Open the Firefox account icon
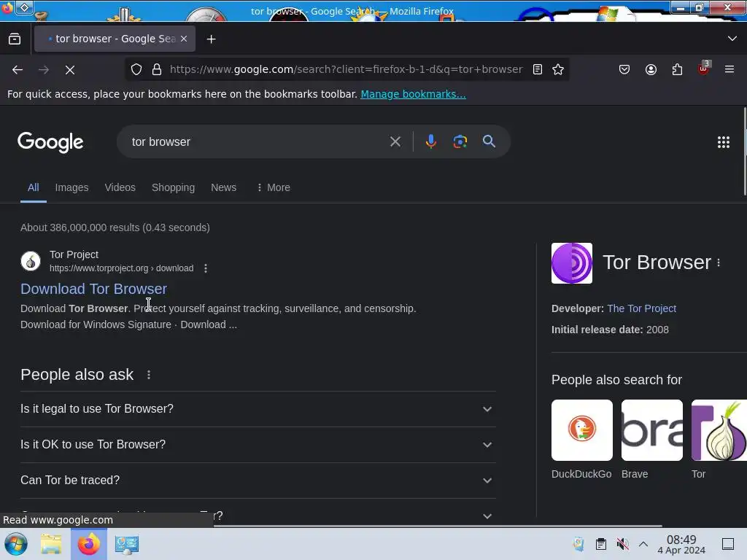 pyautogui.click(x=651, y=69)
